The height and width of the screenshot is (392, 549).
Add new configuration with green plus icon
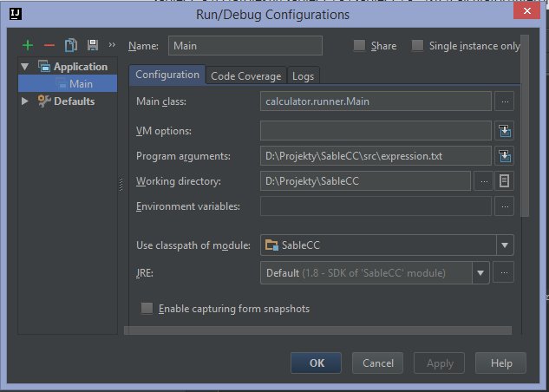[x=28, y=45]
